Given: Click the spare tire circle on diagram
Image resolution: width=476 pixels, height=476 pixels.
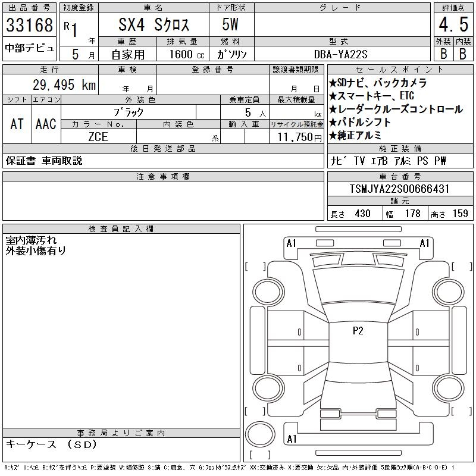Looking at the screenshot, I should coord(260,434).
